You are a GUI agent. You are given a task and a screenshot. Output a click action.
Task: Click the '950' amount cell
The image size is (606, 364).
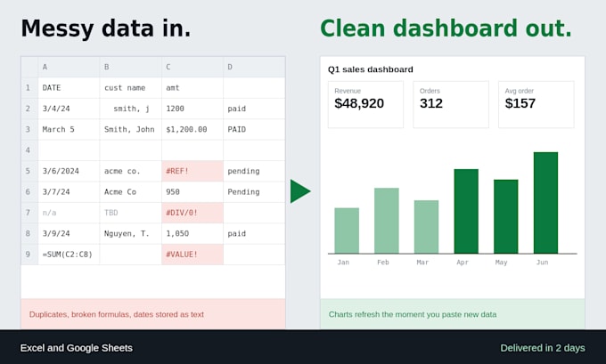(192, 192)
